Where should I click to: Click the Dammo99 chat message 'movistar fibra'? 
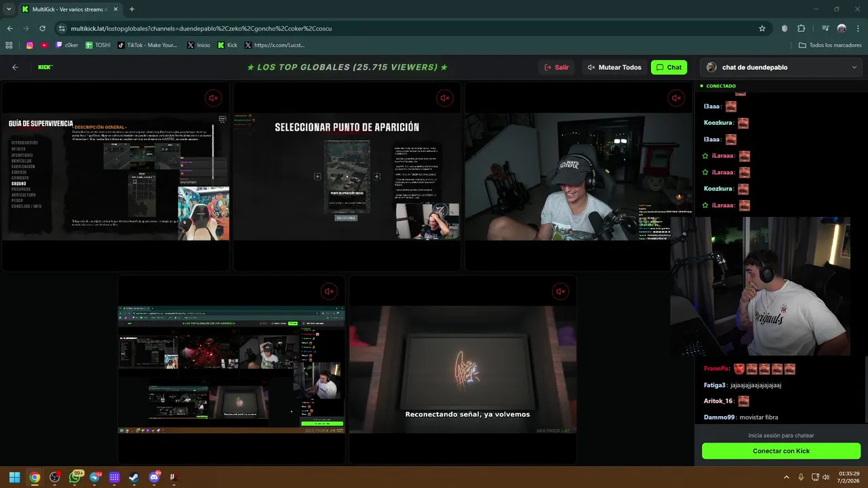pos(759,418)
